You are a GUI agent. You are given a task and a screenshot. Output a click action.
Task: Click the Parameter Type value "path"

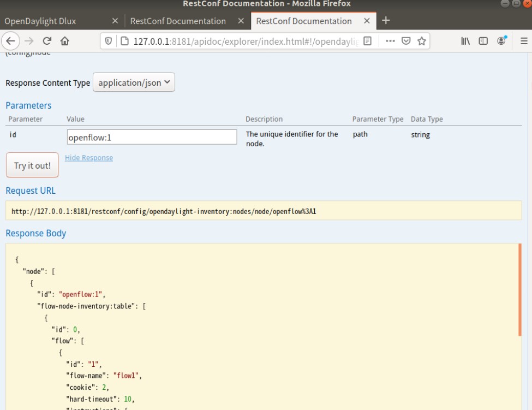(360, 134)
